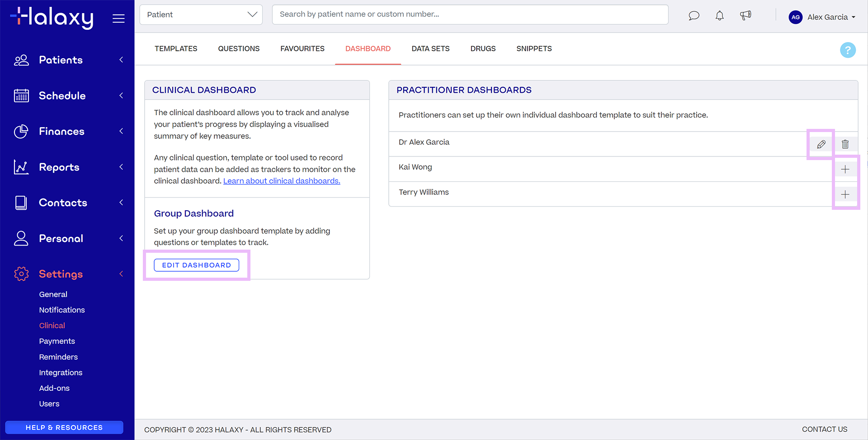Image resolution: width=868 pixels, height=440 pixels.
Task: Open the Schedule calendar icon in sidebar
Action: [x=21, y=95]
